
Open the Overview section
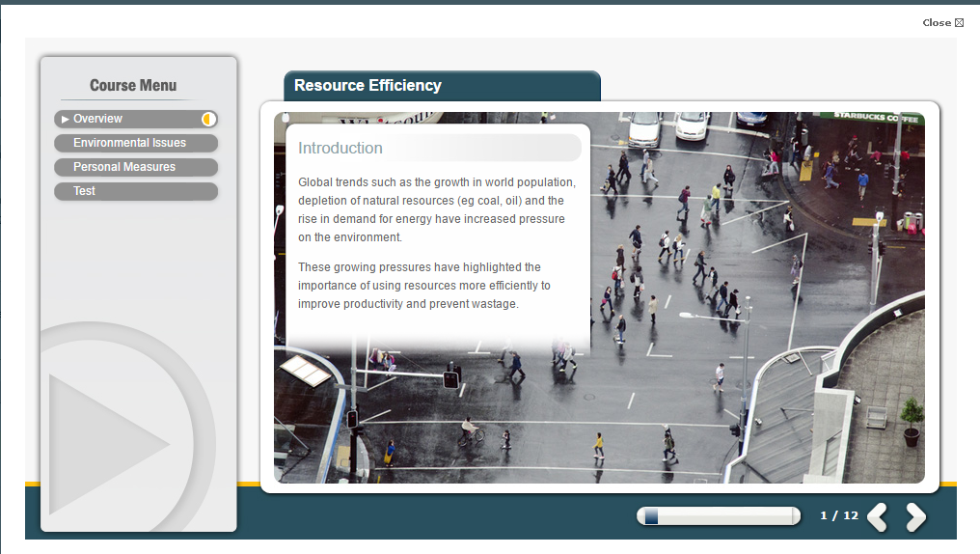(x=98, y=119)
